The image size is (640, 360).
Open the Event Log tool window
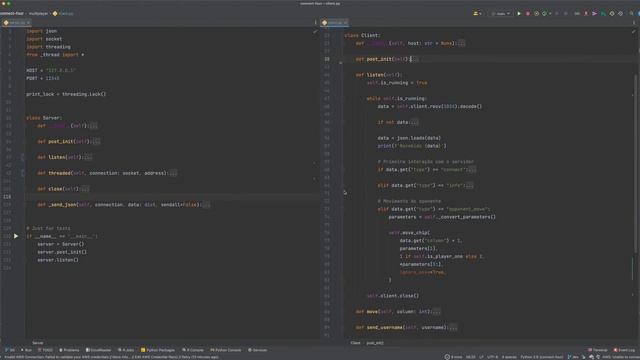click(x=624, y=350)
